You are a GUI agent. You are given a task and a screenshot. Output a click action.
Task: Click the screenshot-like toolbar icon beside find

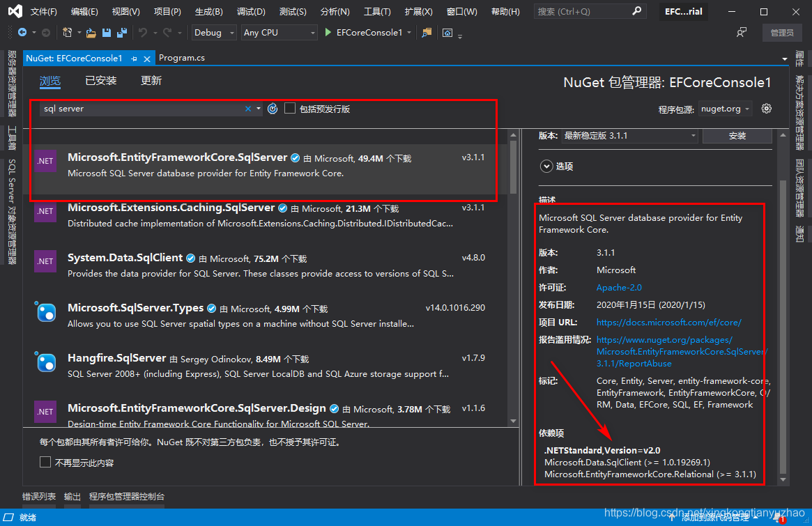pyautogui.click(x=447, y=33)
